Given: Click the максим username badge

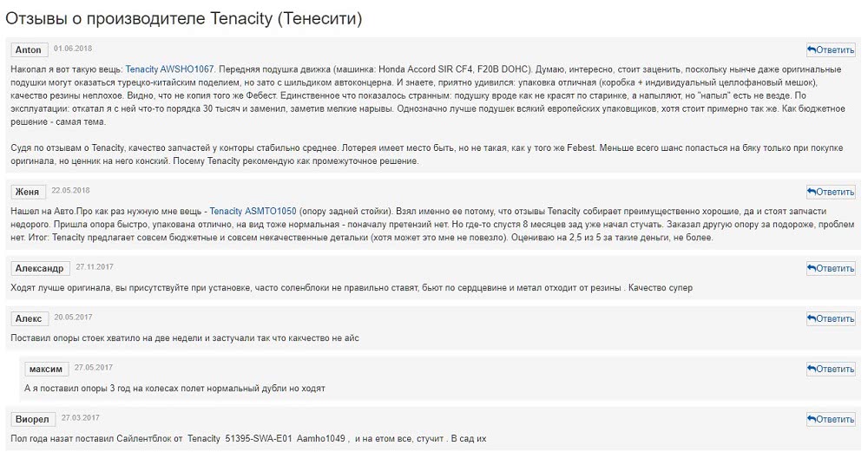Looking at the screenshot, I should pos(46,369).
